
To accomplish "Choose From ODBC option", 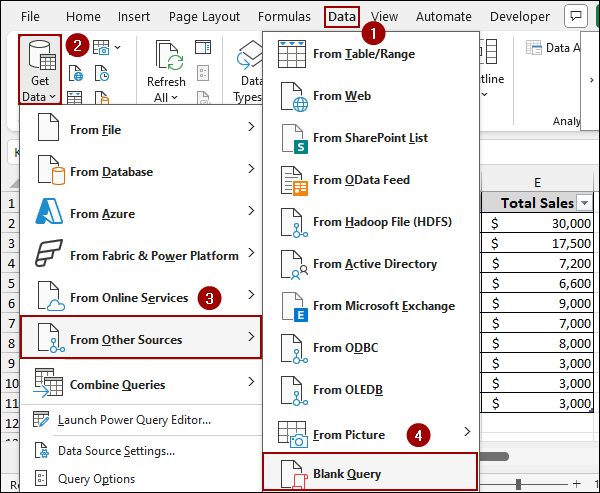I will 371,348.
